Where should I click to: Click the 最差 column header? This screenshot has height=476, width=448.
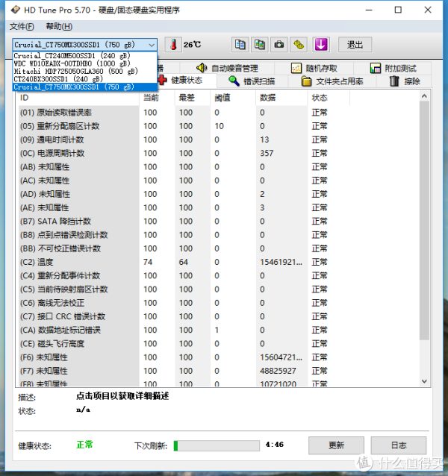point(192,98)
